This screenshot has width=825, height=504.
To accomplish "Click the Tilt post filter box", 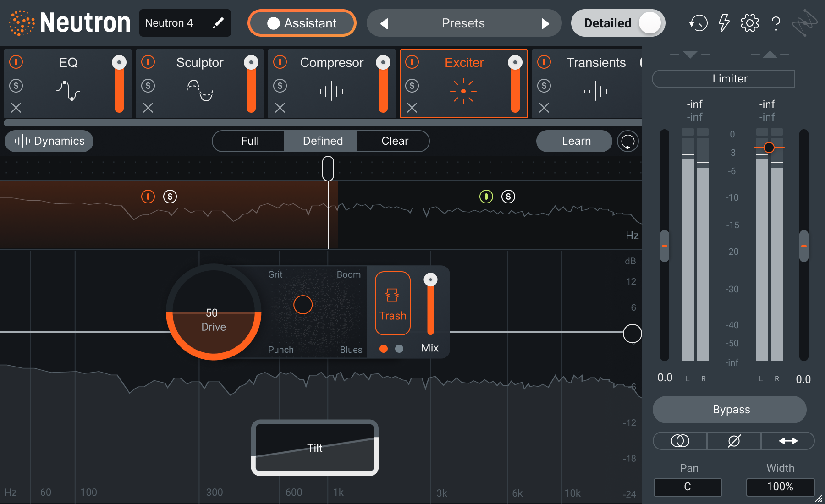I will [x=315, y=448].
